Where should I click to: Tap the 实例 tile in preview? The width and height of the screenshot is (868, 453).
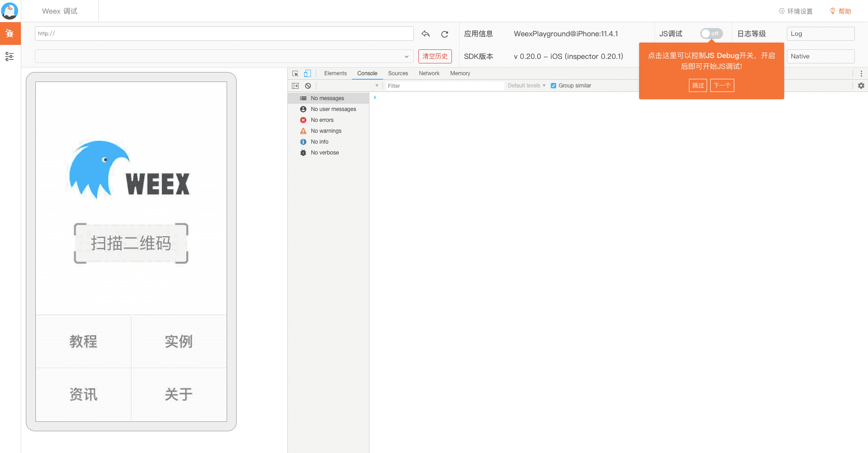(179, 342)
